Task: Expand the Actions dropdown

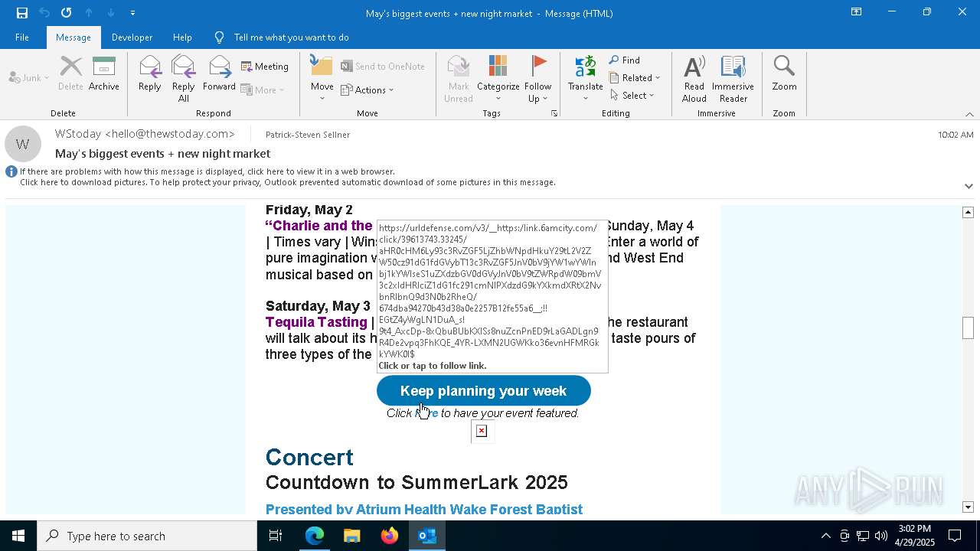Action: click(x=367, y=90)
